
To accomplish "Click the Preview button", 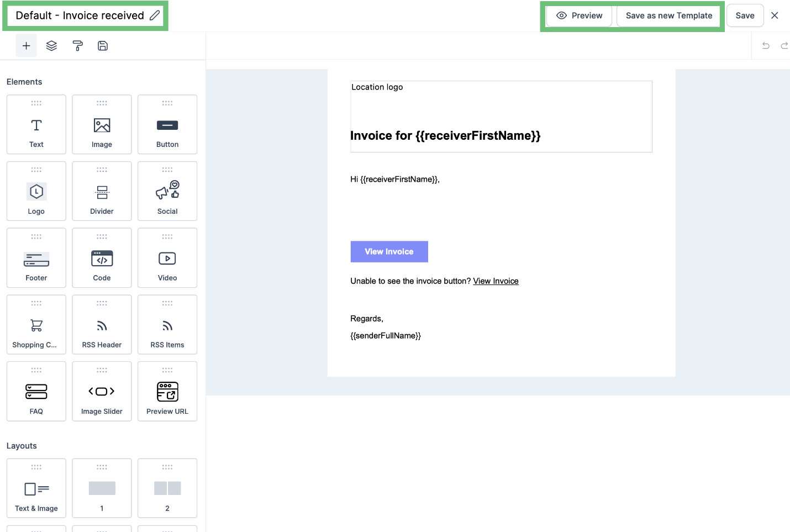I will pyautogui.click(x=579, y=15).
